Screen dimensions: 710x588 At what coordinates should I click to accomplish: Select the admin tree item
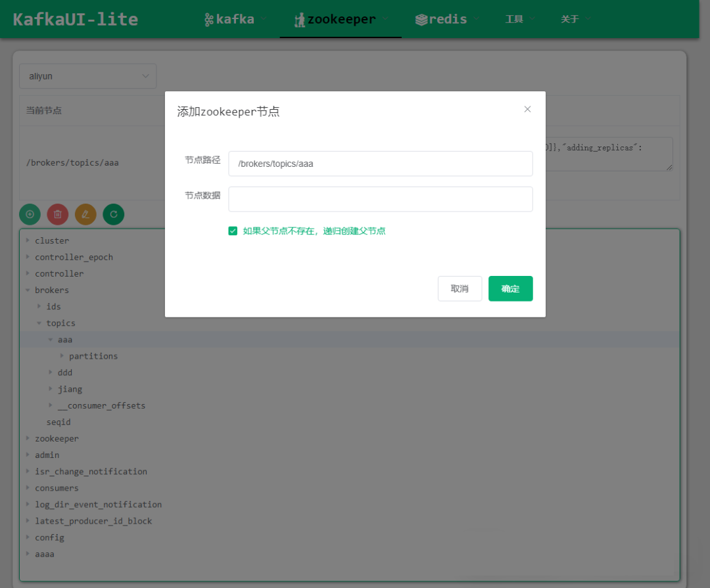click(x=47, y=455)
